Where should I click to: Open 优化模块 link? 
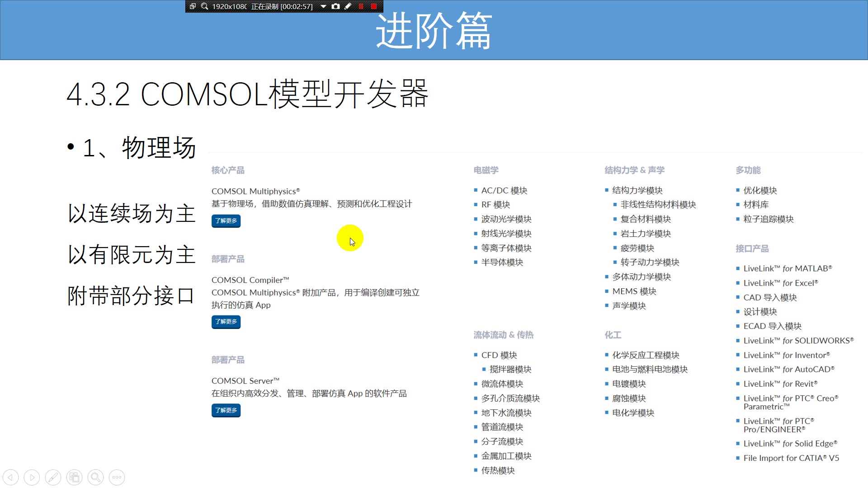click(760, 191)
